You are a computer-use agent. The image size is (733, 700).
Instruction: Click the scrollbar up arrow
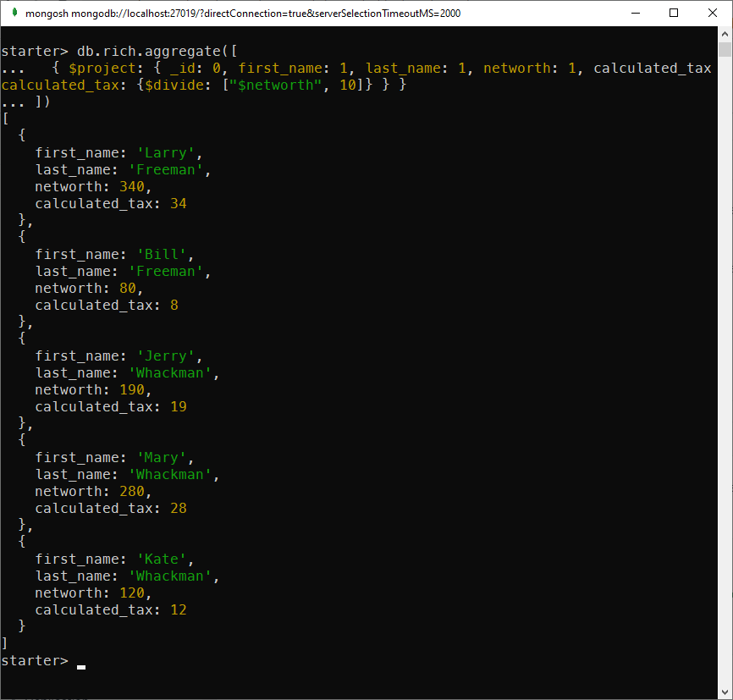725,34
